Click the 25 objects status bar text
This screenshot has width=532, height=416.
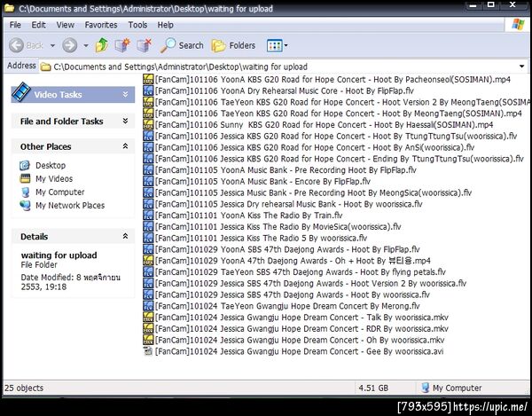(x=24, y=388)
